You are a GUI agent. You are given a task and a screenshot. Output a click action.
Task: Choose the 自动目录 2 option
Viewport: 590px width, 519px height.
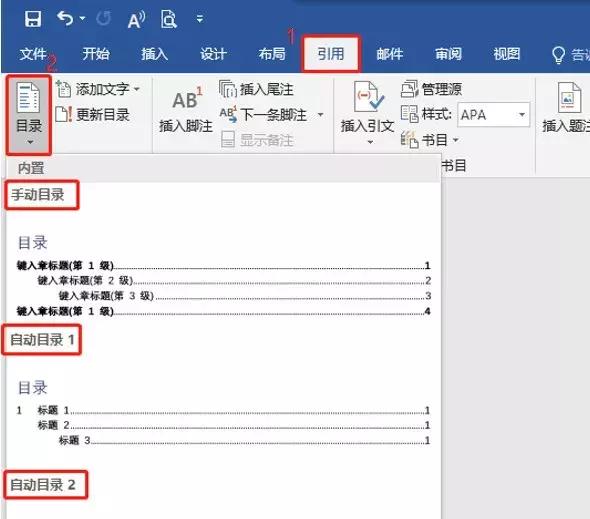(43, 485)
